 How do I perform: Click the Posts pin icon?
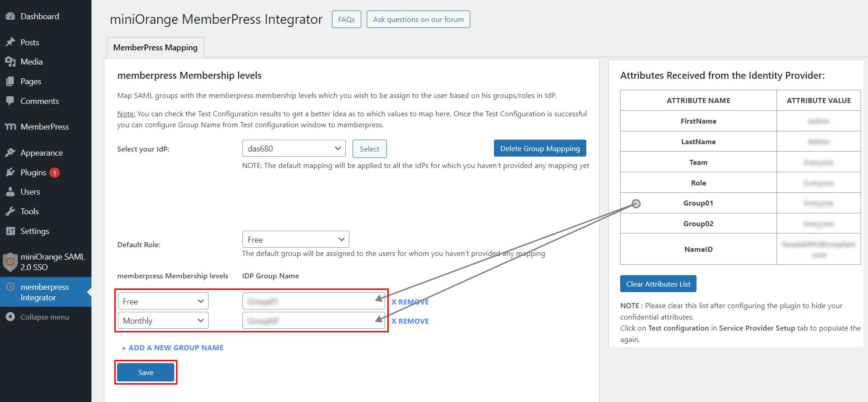click(10, 42)
